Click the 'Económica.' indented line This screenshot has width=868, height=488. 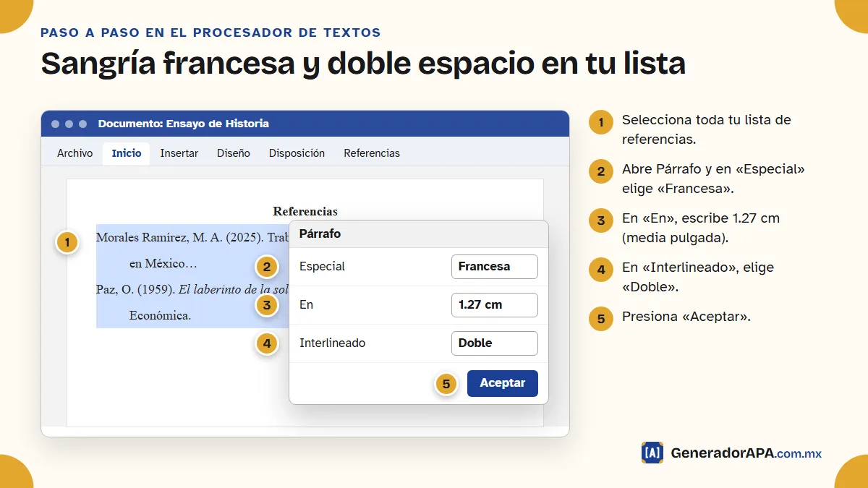[160, 315]
